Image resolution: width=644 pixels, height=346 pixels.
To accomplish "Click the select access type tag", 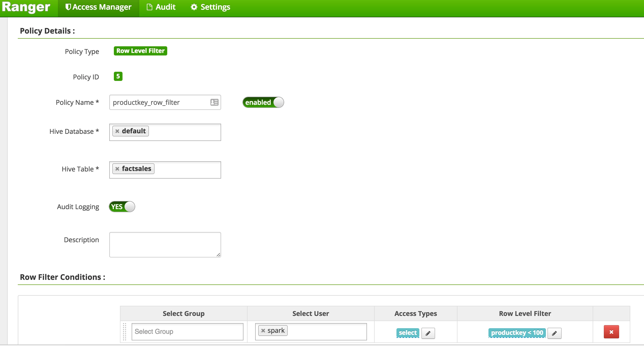I will point(408,333).
